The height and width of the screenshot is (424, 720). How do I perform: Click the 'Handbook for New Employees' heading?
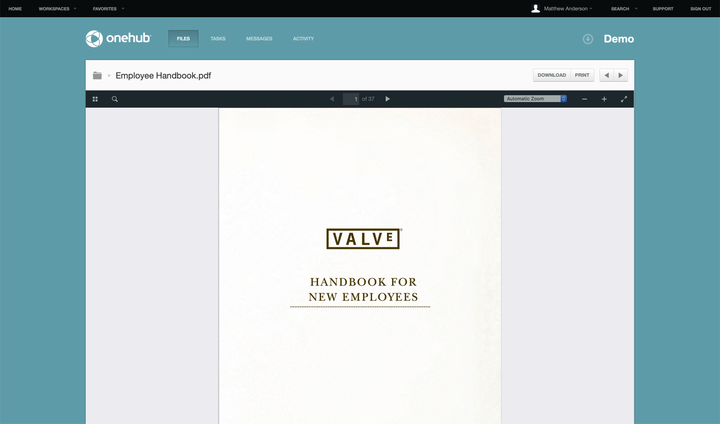pyautogui.click(x=363, y=289)
